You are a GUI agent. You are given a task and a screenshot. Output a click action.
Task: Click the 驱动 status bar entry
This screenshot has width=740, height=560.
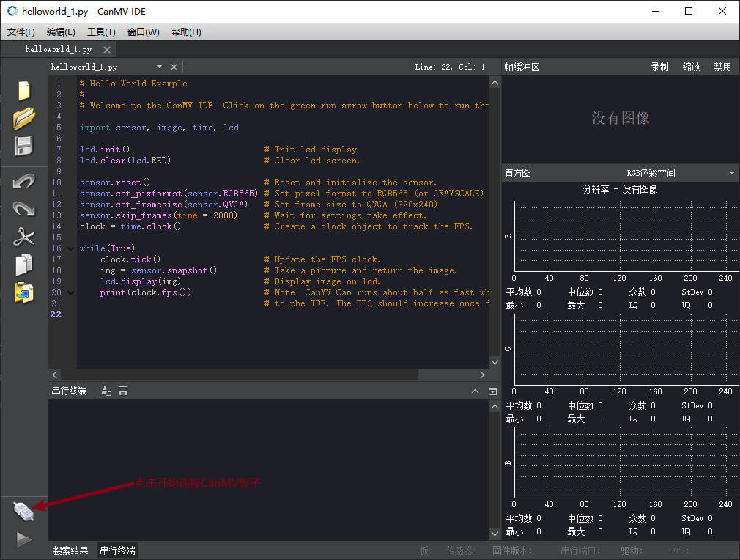(632, 550)
